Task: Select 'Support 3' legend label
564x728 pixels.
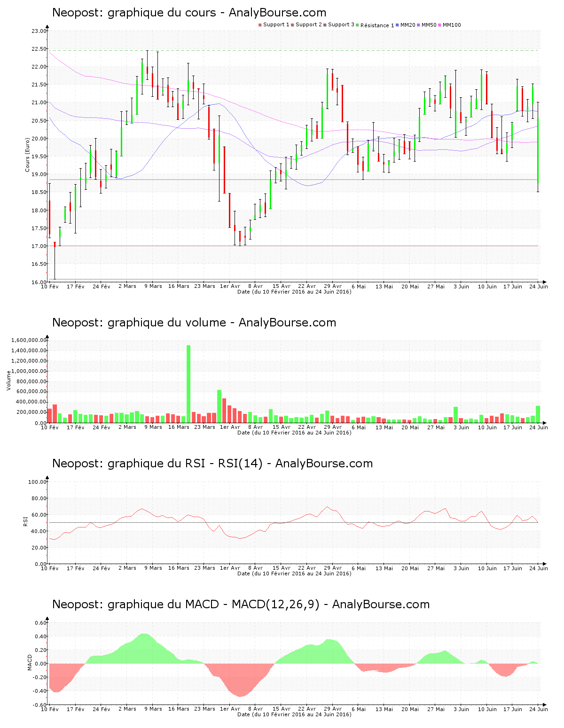Action: click(341, 25)
